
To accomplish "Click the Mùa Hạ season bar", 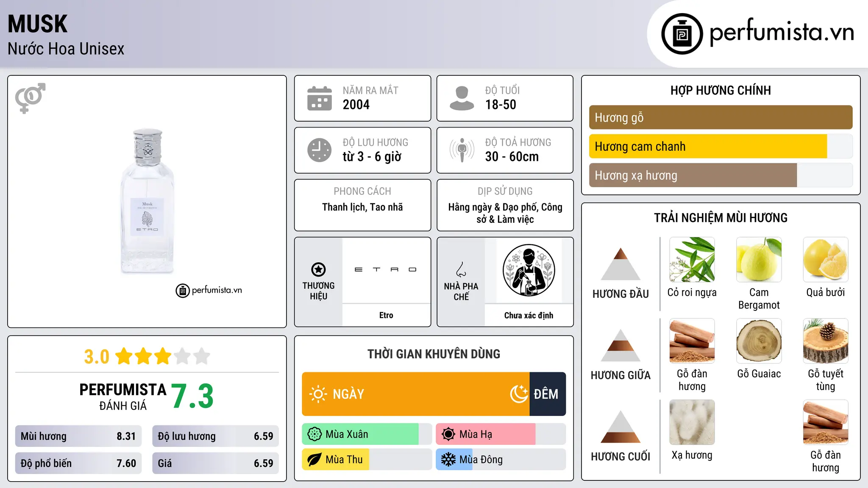I will click(x=501, y=434).
